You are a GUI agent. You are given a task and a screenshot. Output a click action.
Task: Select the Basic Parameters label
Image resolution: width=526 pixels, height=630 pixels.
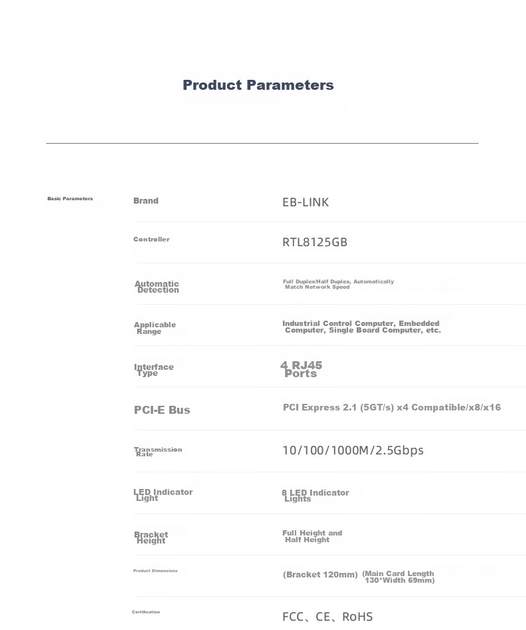70,198
